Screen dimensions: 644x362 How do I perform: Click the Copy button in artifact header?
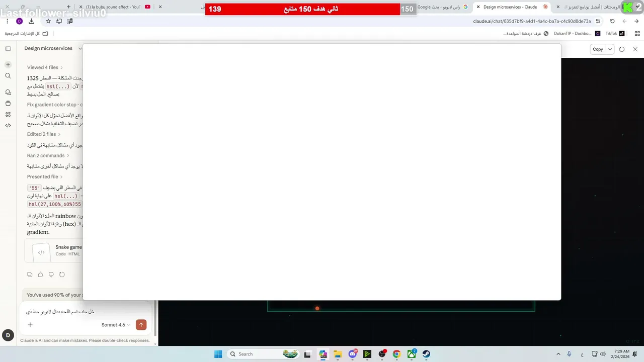(598, 49)
